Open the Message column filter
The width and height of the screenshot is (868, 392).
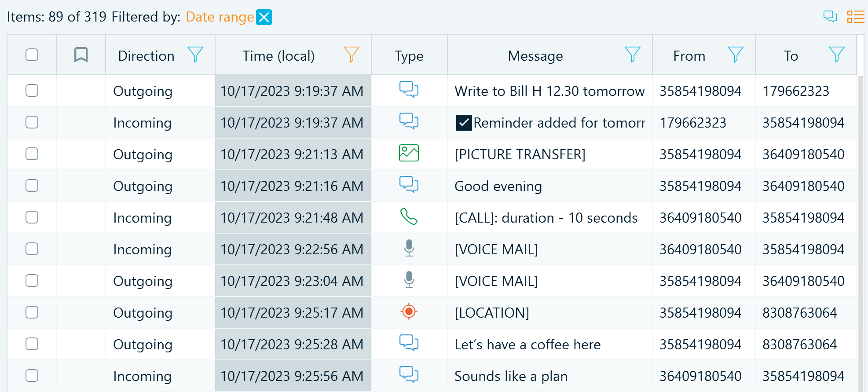[632, 55]
